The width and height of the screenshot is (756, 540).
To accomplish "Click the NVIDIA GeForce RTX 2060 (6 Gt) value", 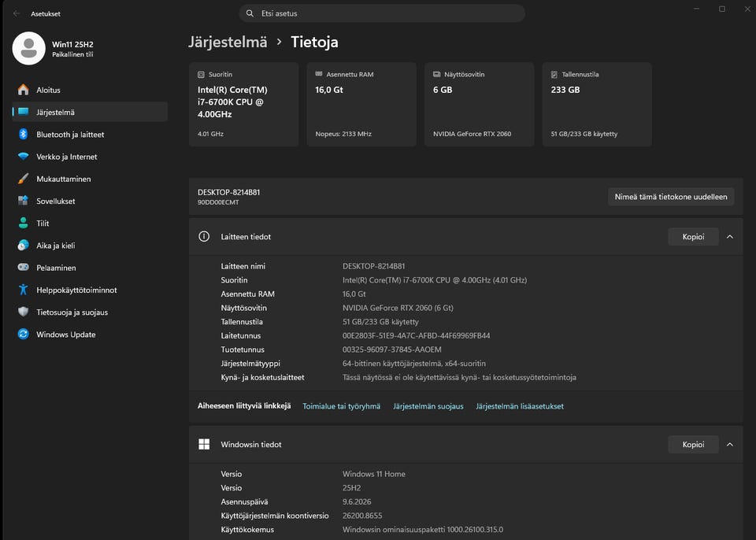I will tap(398, 308).
